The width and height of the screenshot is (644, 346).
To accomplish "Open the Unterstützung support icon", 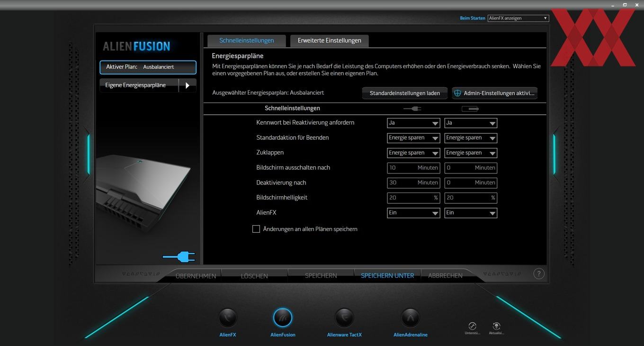I will click(472, 326).
